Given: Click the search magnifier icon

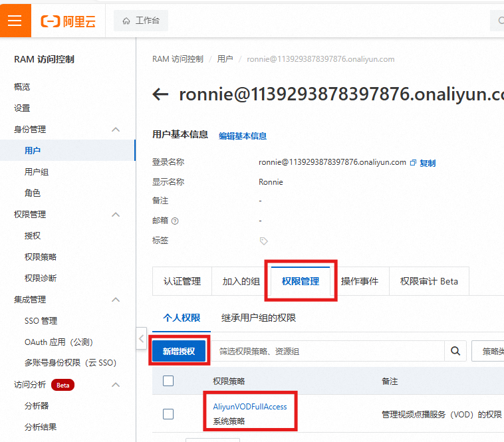Looking at the screenshot, I should coord(455,351).
